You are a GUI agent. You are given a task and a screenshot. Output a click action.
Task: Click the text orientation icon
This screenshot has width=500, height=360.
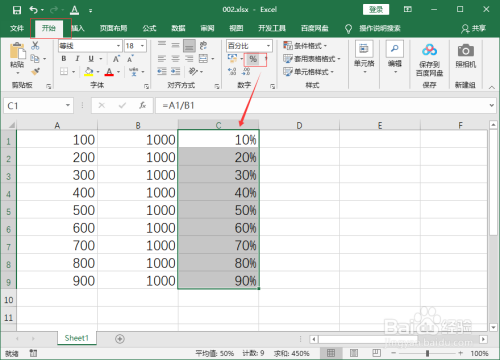(193, 71)
